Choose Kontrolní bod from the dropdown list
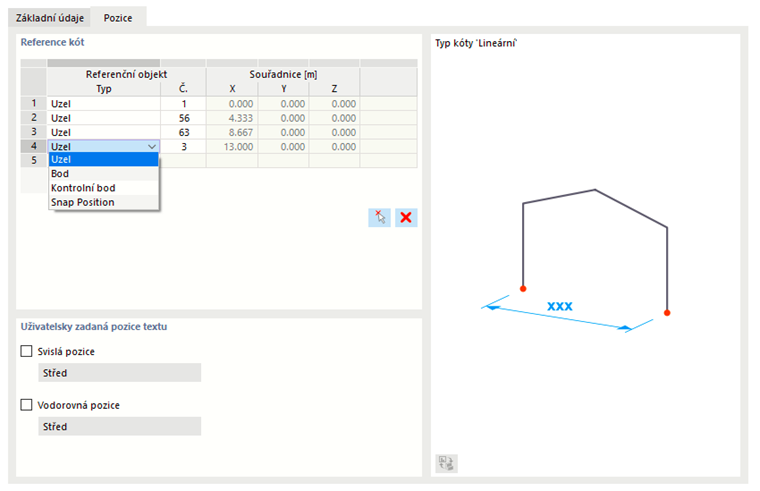The width and height of the screenshot is (760, 491). (x=82, y=188)
